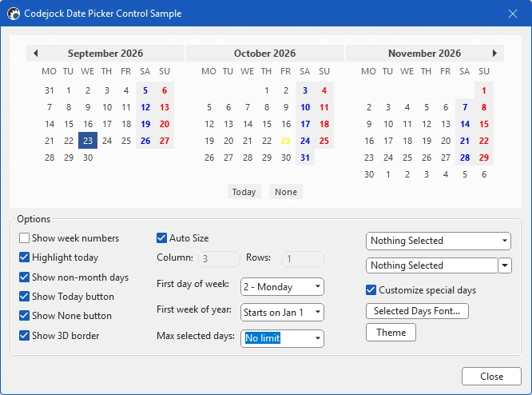Select Sunday November 29
Viewport: 532px width, 395px height.
[x=484, y=158]
